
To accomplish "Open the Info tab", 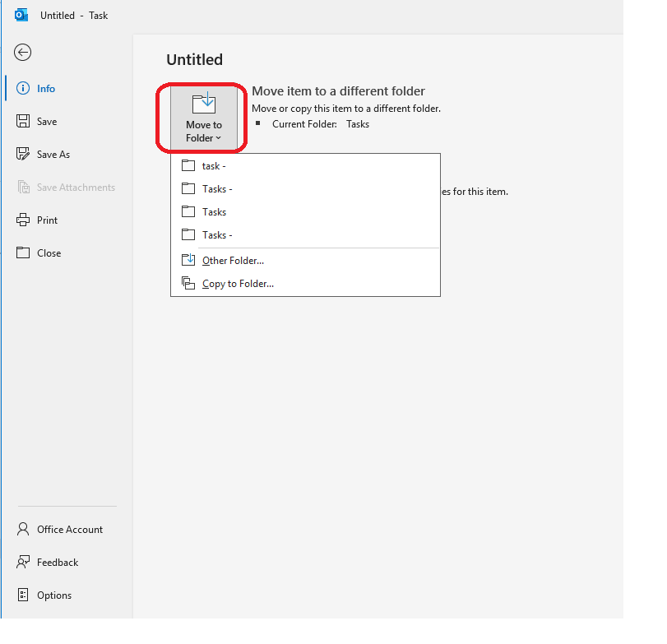I will (x=68, y=89).
